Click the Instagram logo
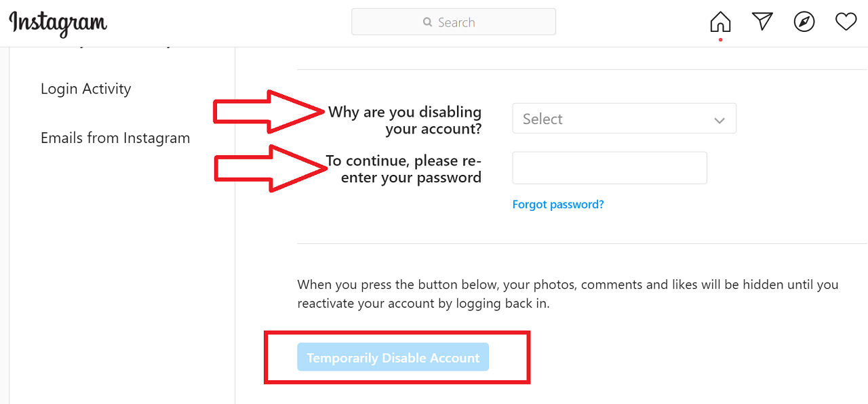 [x=58, y=23]
